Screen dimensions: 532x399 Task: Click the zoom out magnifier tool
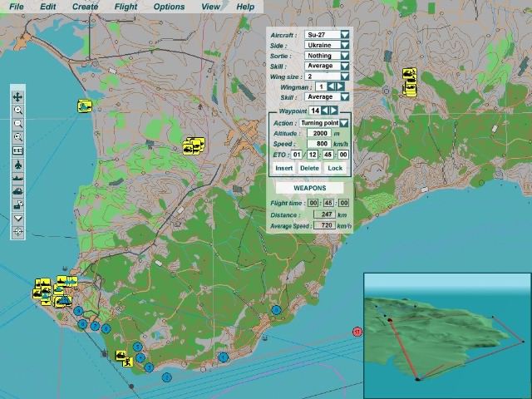pyautogui.click(x=18, y=124)
